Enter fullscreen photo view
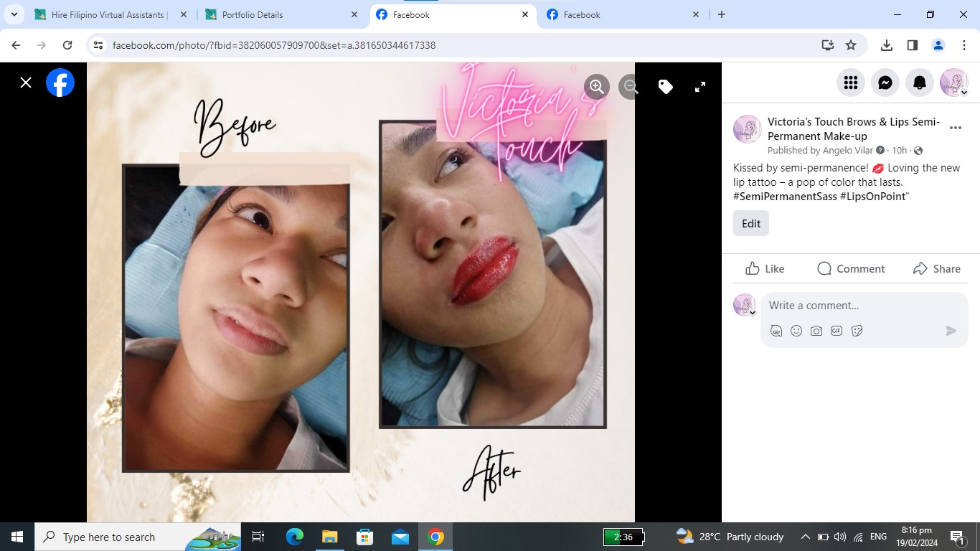This screenshot has width=980, height=551. (700, 87)
